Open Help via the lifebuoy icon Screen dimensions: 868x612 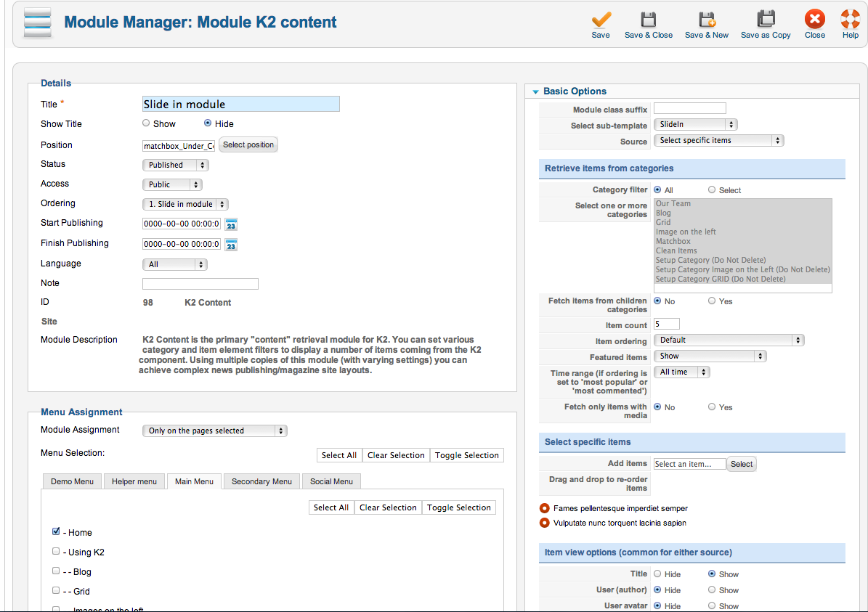pyautogui.click(x=851, y=20)
